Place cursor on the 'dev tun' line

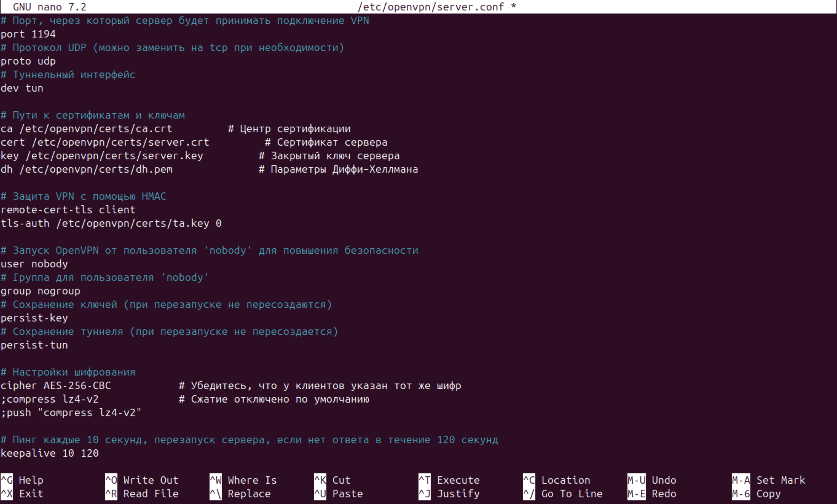pyautogui.click(x=22, y=88)
